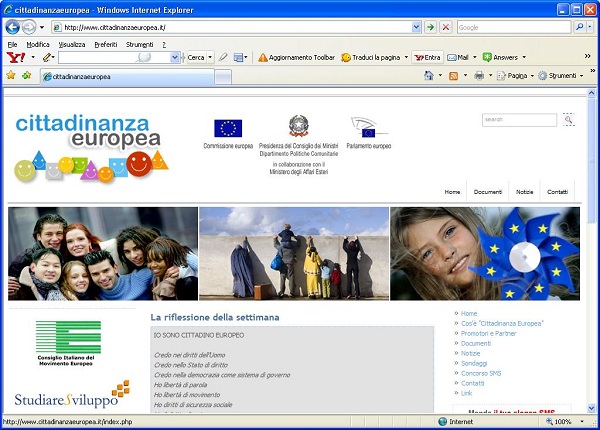Open the Cerca dropdown arrow
600x430 pixels.
(x=210, y=57)
